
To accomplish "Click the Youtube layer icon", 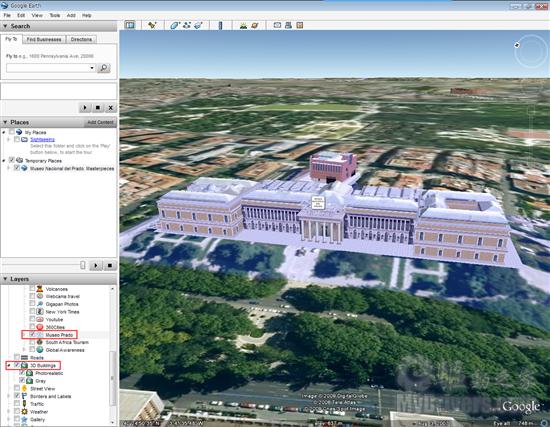I will click(x=40, y=319).
